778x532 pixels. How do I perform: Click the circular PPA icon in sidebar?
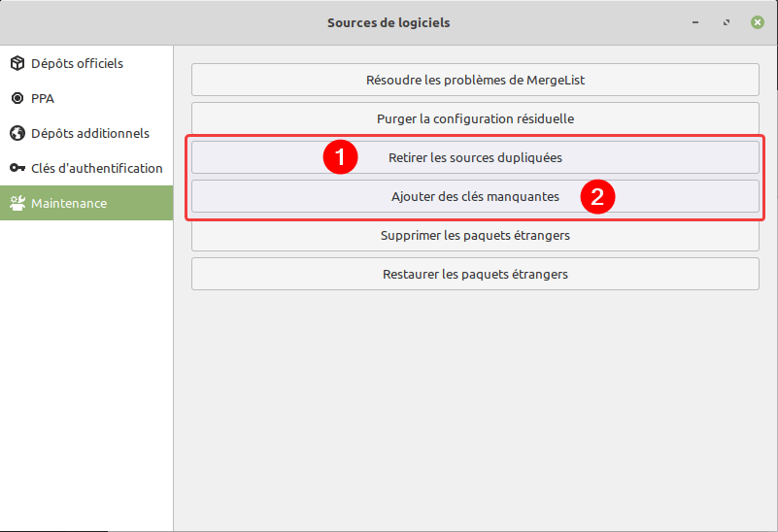(x=17, y=99)
